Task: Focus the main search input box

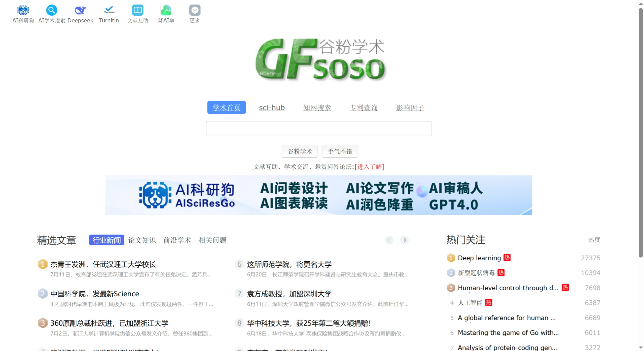Action: coord(319,129)
